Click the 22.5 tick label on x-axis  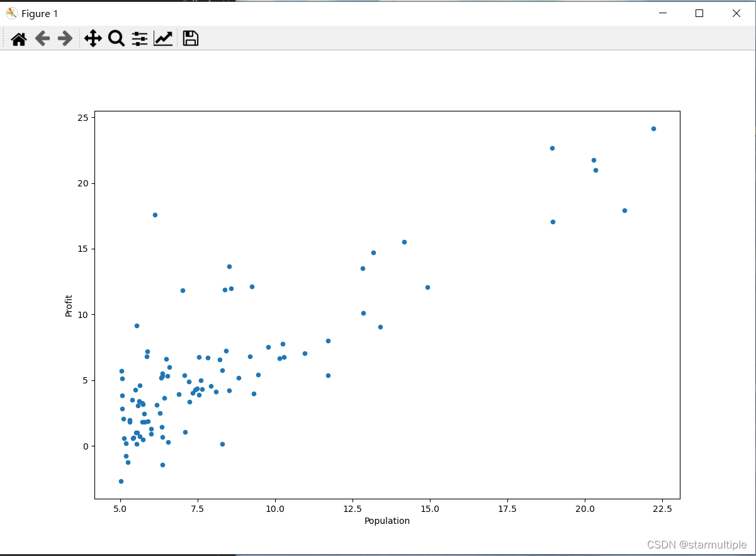coord(662,508)
